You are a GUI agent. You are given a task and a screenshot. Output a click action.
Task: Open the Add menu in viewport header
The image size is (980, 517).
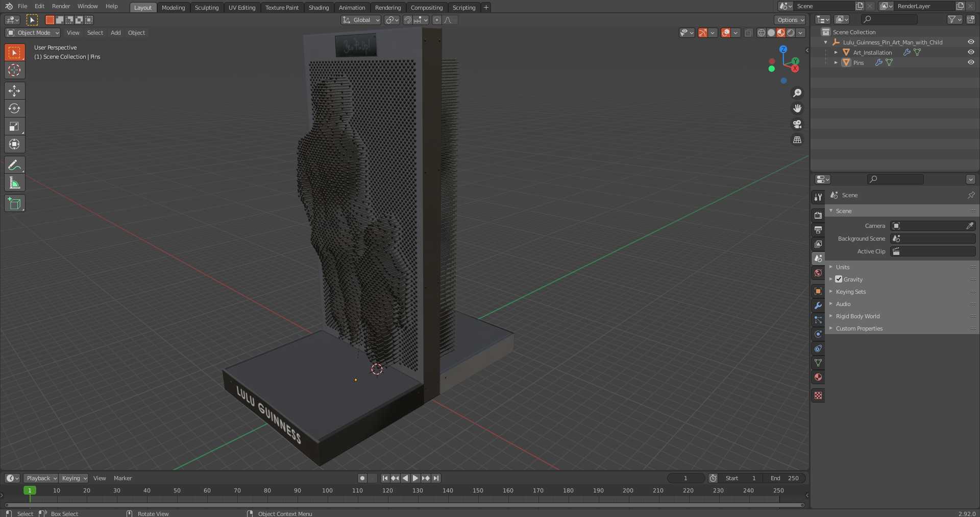point(116,33)
